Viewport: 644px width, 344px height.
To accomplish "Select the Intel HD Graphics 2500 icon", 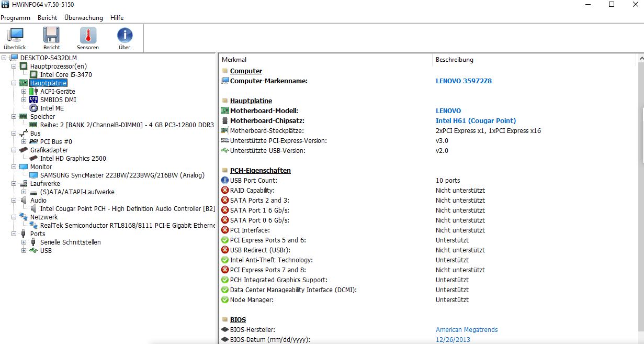I will [33, 159].
